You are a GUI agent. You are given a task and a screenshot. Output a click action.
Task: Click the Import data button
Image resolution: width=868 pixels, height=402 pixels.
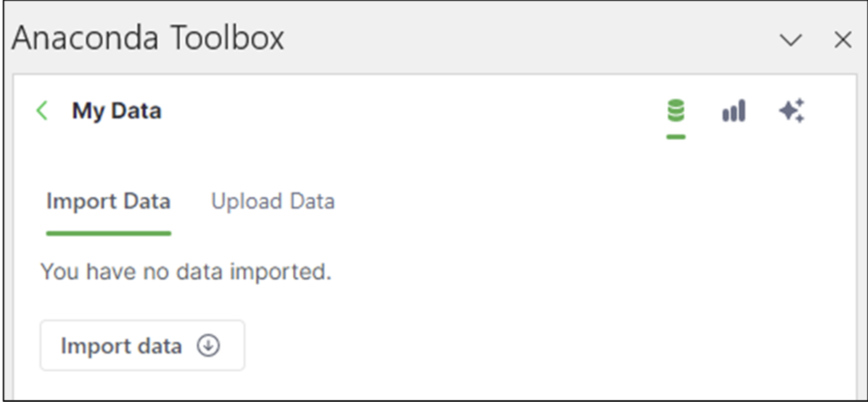(142, 345)
